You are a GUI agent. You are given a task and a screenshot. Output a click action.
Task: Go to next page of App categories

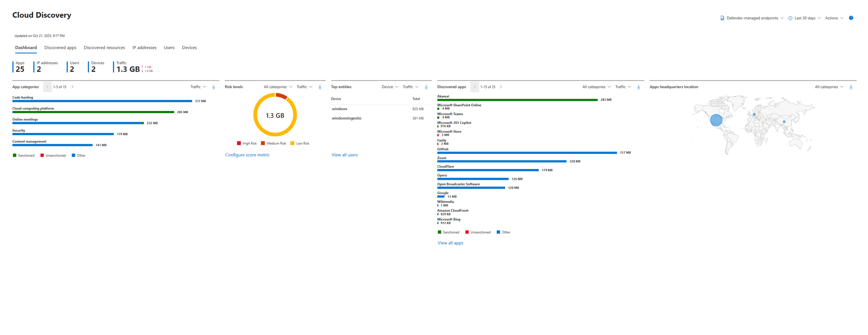coord(72,87)
